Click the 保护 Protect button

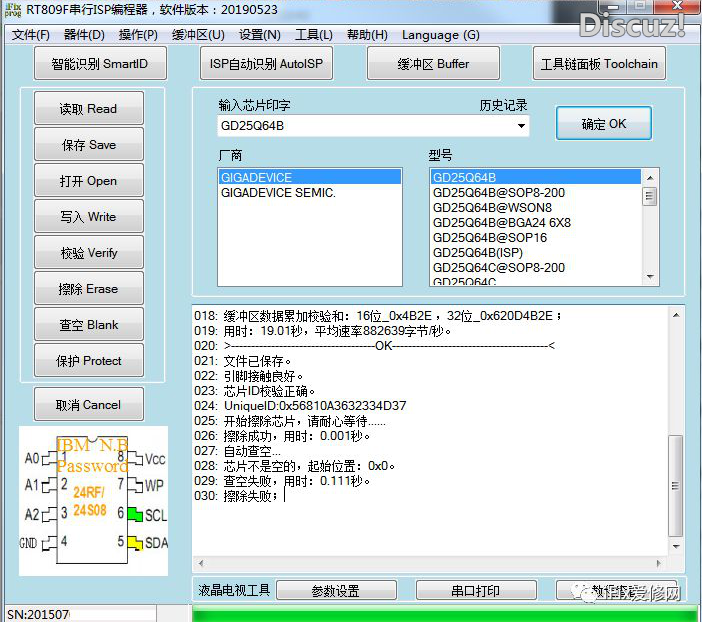[x=89, y=360]
